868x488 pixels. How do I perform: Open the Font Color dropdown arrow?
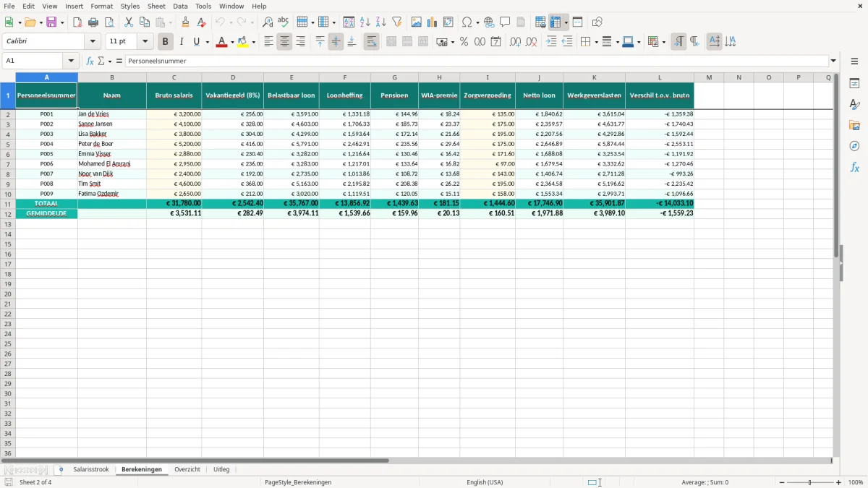[231, 42]
